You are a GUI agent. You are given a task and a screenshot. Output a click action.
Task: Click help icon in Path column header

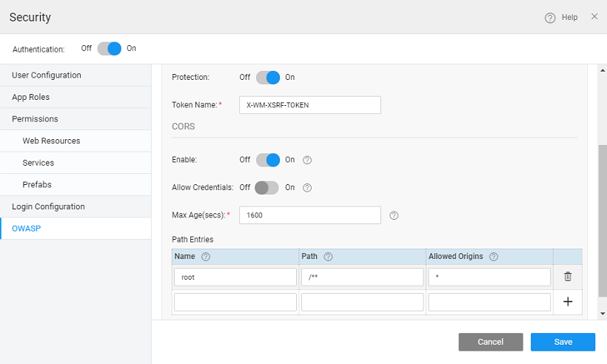(x=328, y=257)
